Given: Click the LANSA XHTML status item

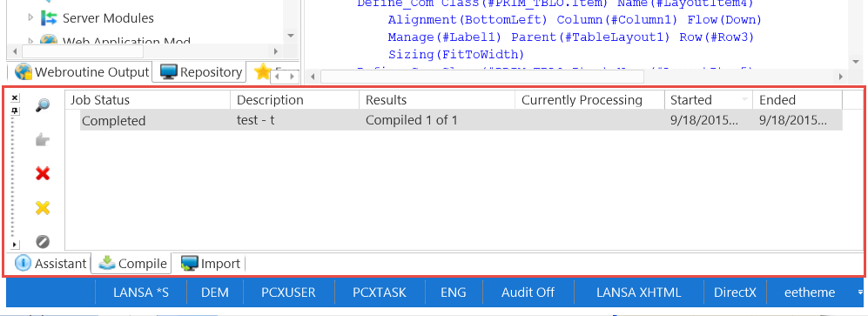Looking at the screenshot, I should tap(639, 292).
